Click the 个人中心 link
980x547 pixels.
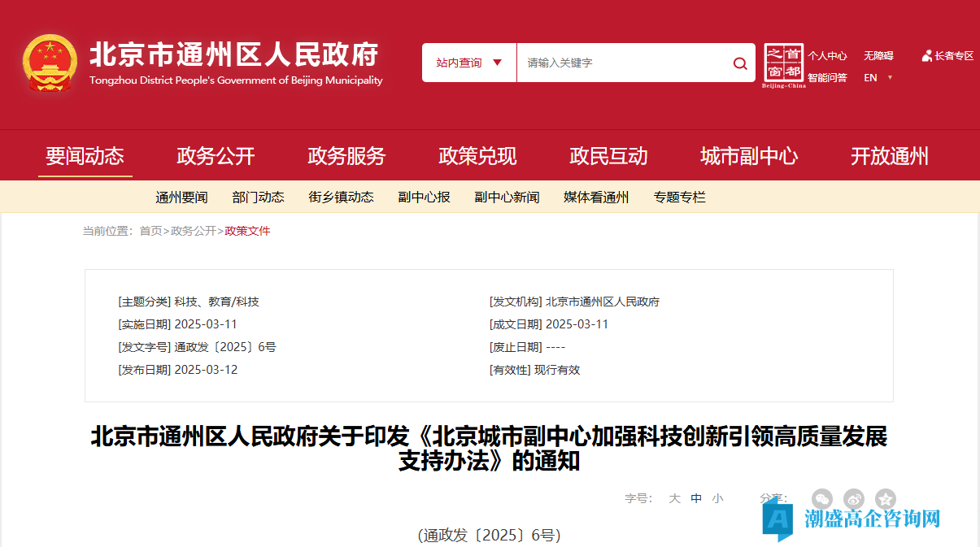coord(827,56)
